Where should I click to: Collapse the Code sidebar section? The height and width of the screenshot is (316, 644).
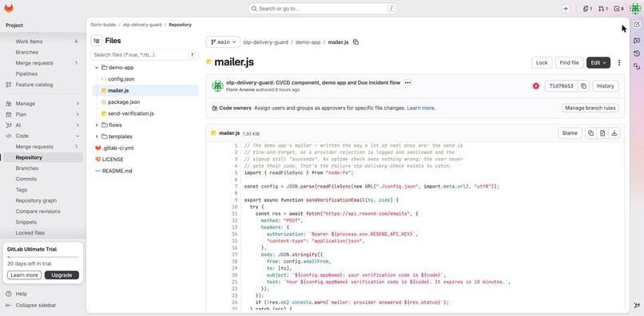point(42,136)
